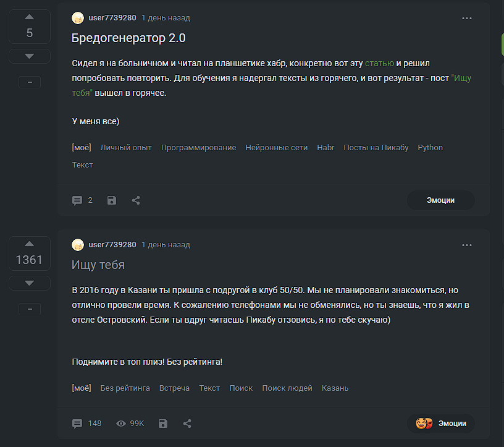
Task: Open comments on Бредогенератор 2.0 post
Action: tap(82, 200)
